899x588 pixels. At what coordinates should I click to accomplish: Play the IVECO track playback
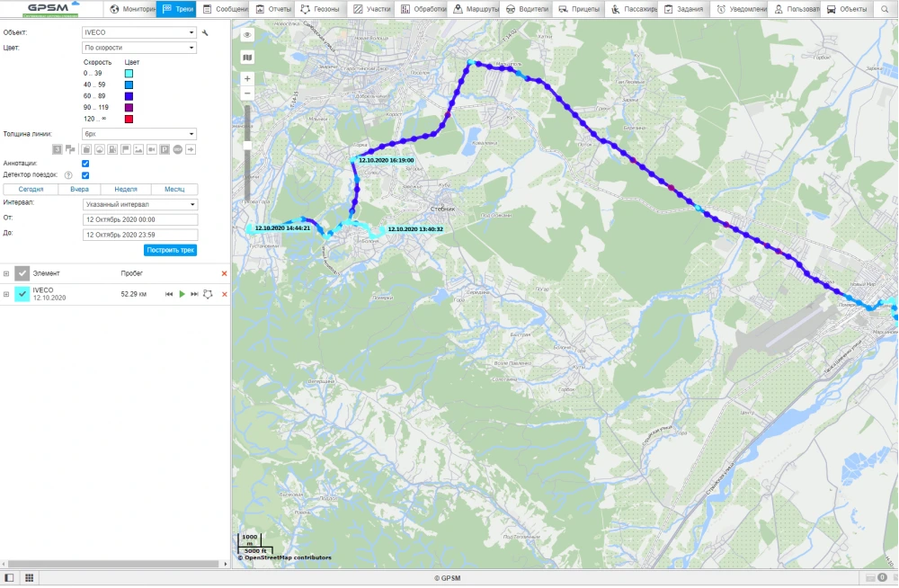[x=182, y=294]
